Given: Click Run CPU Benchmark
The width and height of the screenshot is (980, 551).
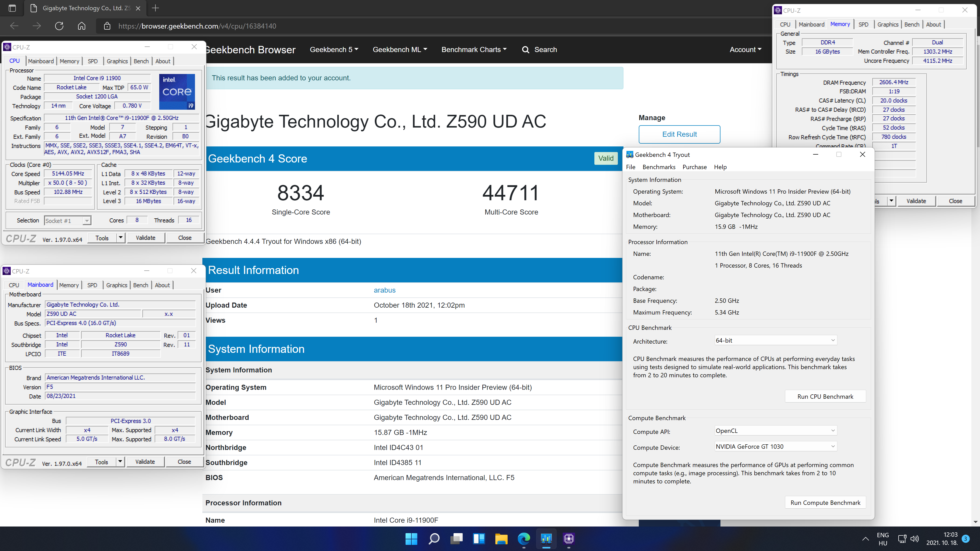Looking at the screenshot, I should tap(825, 396).
